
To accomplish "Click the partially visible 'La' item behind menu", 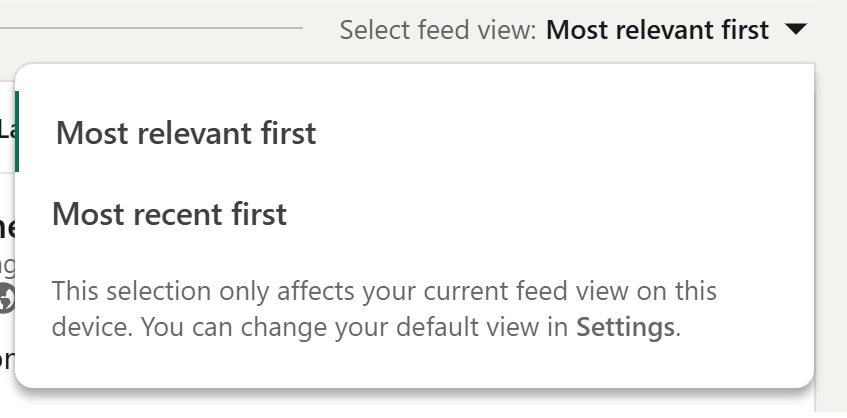I will pos(6,130).
